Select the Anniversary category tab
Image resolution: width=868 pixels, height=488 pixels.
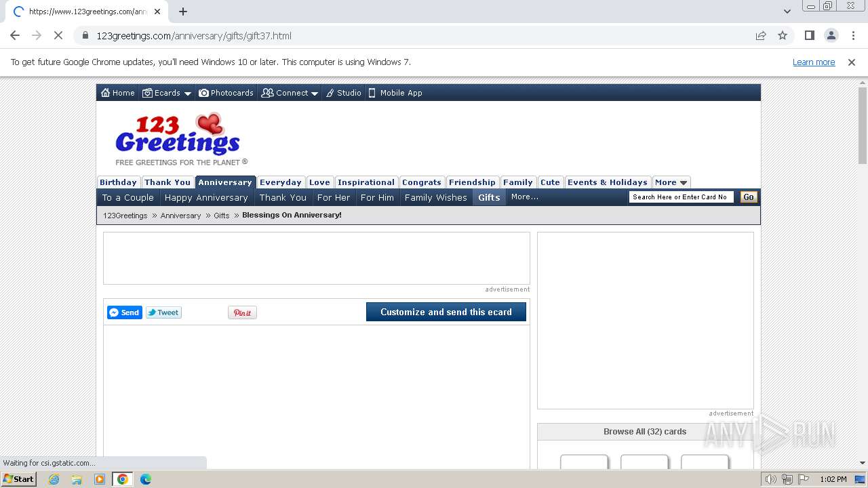[x=225, y=182]
